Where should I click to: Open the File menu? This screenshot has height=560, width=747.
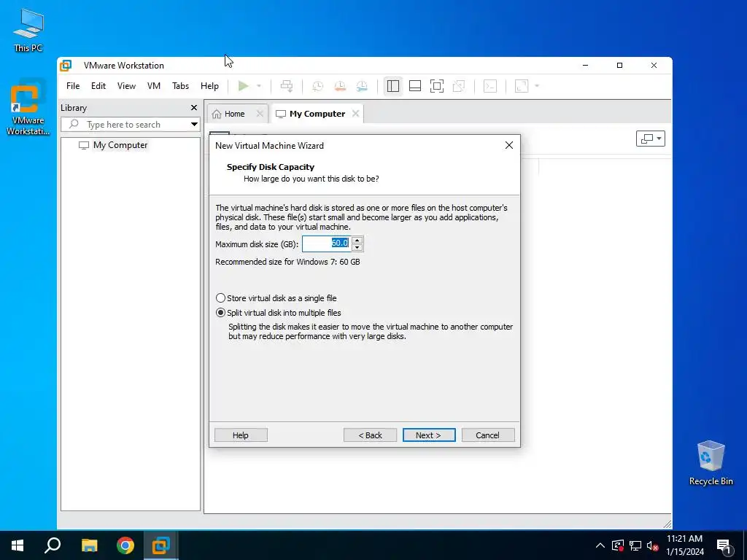pos(73,86)
